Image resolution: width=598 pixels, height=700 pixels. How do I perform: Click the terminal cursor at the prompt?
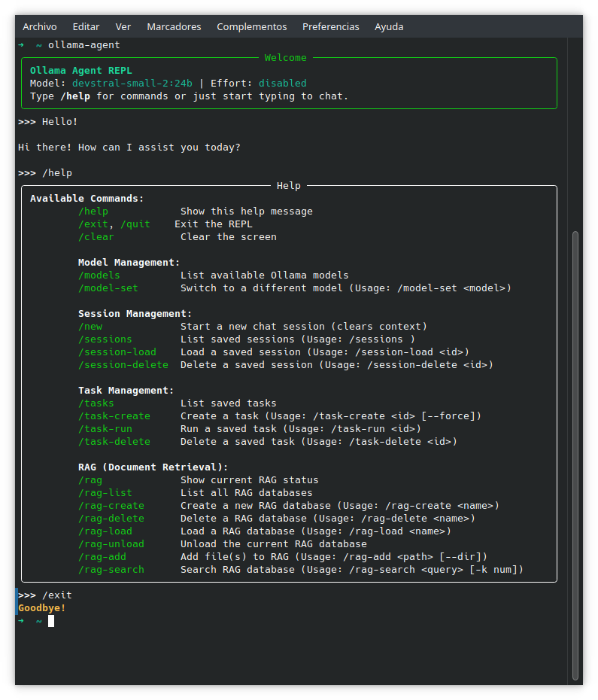tap(51, 621)
